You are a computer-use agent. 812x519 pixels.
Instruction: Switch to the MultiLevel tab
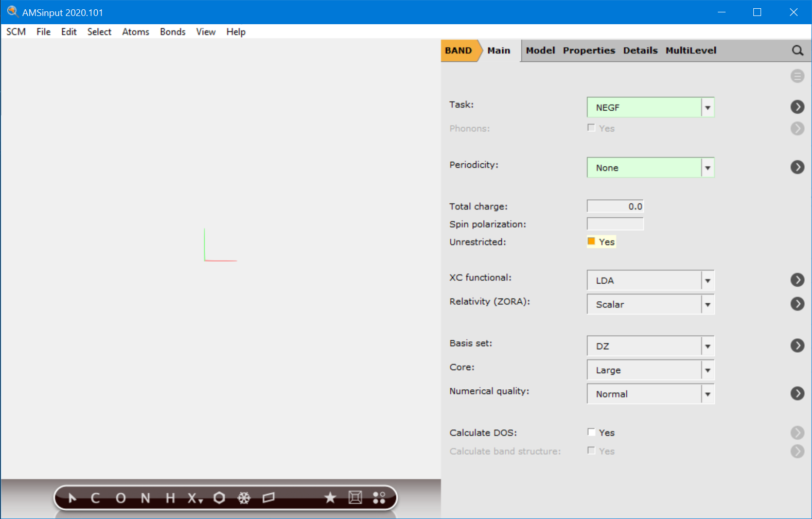(691, 50)
